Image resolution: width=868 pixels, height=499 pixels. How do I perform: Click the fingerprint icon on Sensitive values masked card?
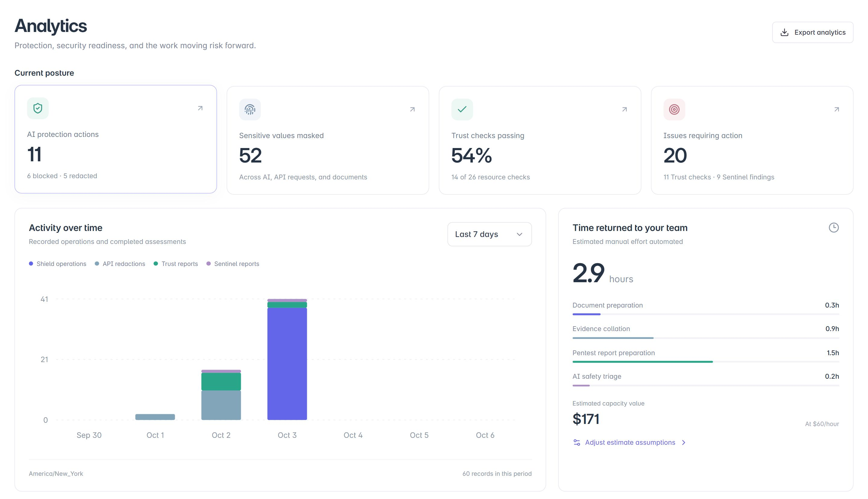[250, 109]
